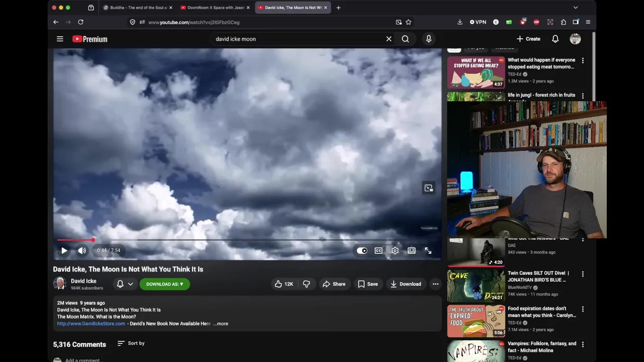Open the browser downloads arrow

coord(460,22)
